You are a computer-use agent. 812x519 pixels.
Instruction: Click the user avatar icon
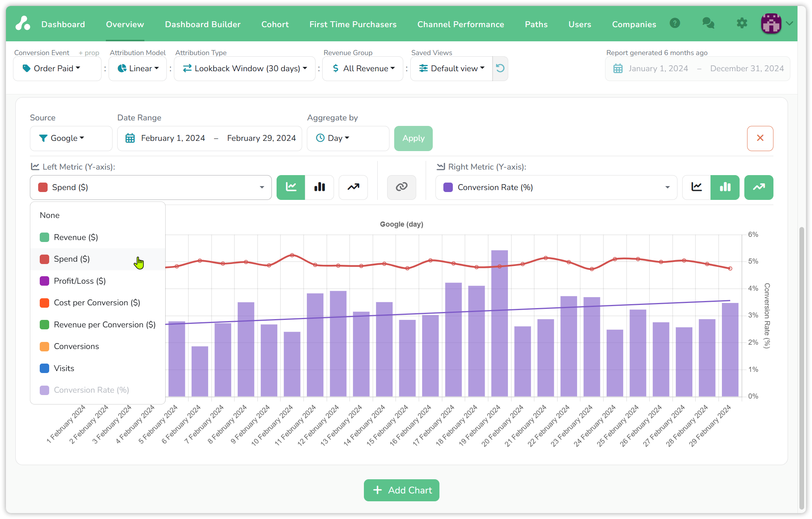(x=771, y=24)
